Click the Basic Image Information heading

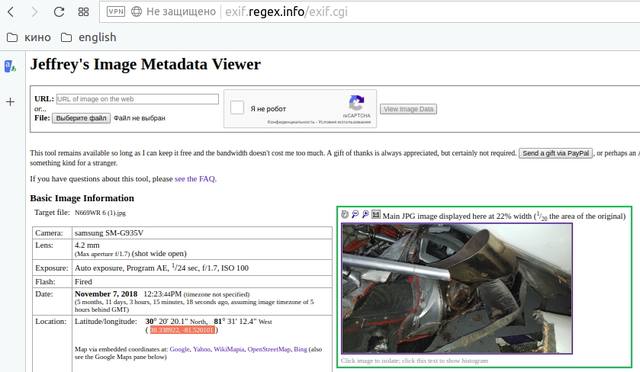(x=82, y=198)
